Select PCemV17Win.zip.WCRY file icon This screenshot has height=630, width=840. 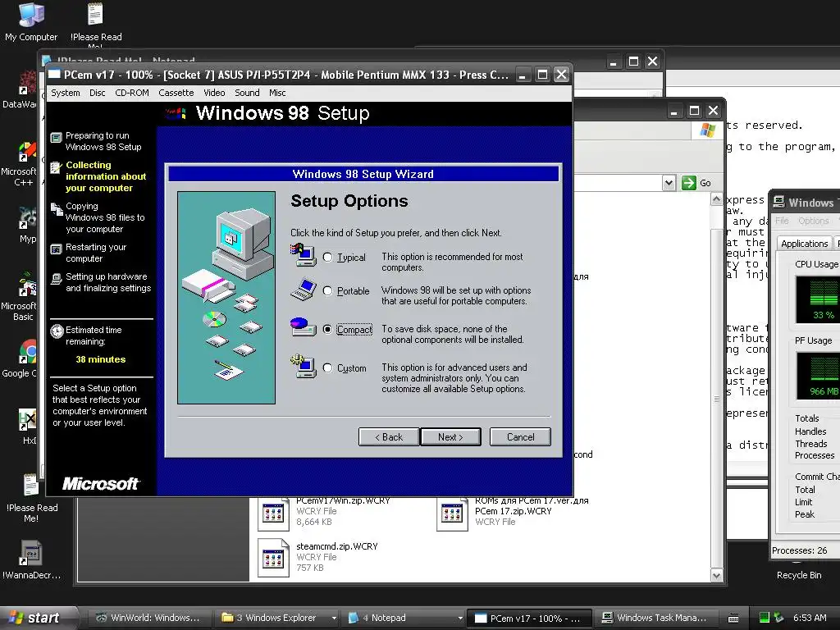pyautogui.click(x=273, y=514)
